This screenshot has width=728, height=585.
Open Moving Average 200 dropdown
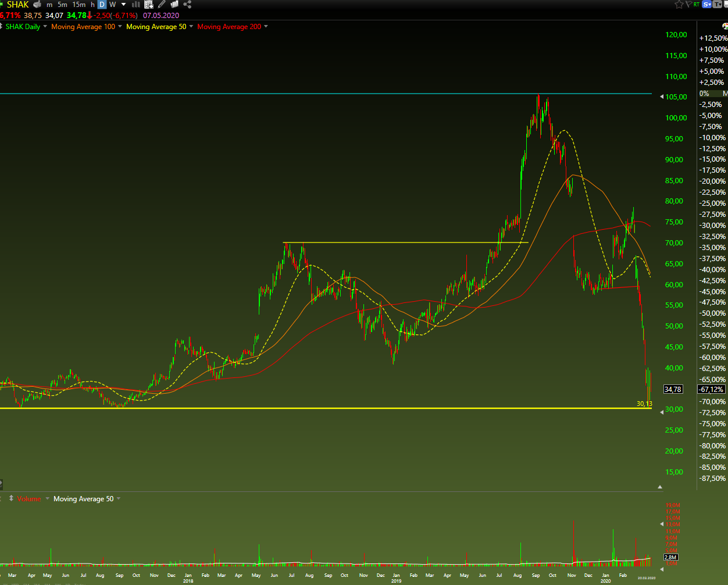(x=266, y=26)
